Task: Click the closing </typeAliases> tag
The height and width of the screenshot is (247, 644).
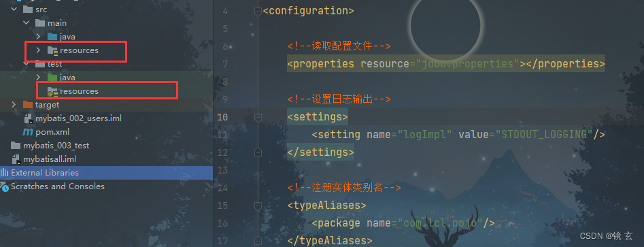Action: (x=330, y=240)
